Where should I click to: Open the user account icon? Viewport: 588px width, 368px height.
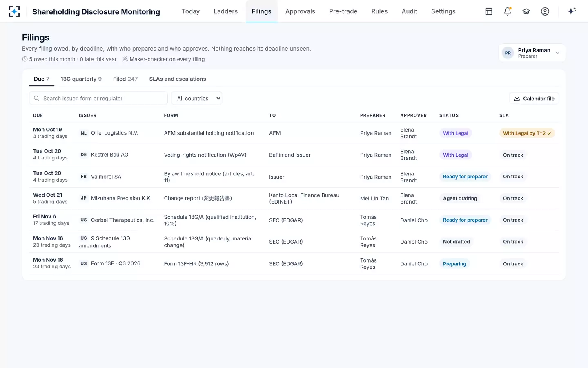pyautogui.click(x=545, y=11)
